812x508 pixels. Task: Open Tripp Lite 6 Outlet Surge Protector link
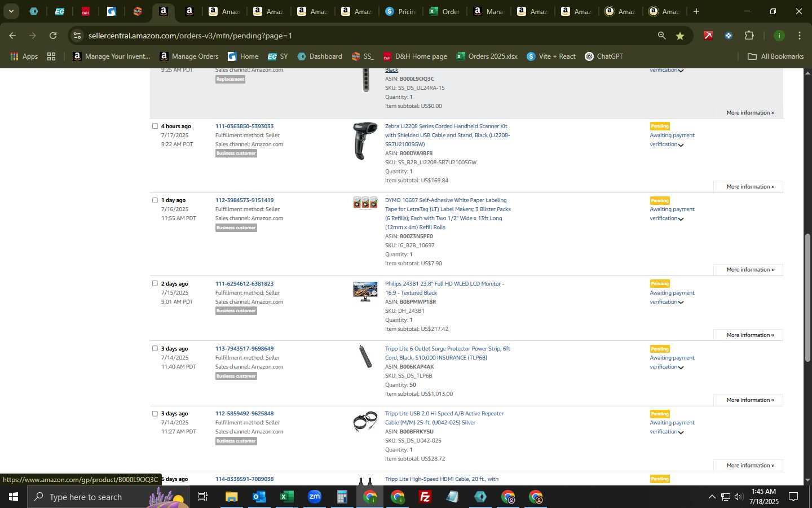[447, 353]
